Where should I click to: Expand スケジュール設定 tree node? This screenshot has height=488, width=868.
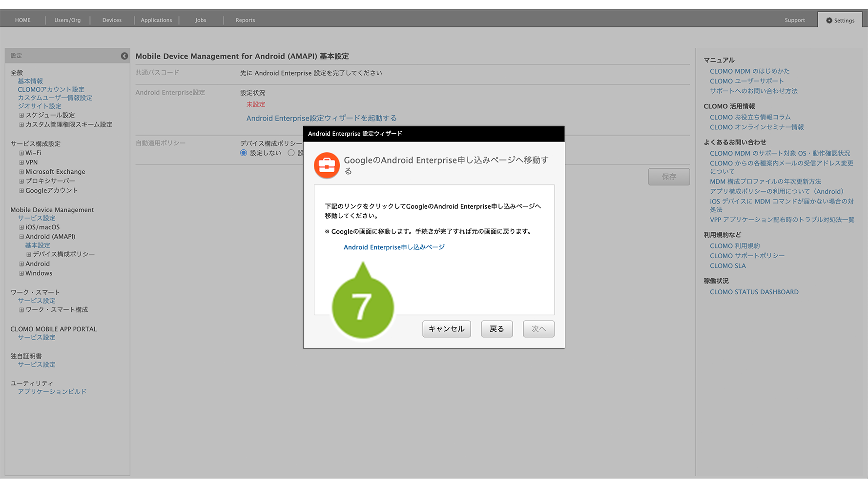21,116
